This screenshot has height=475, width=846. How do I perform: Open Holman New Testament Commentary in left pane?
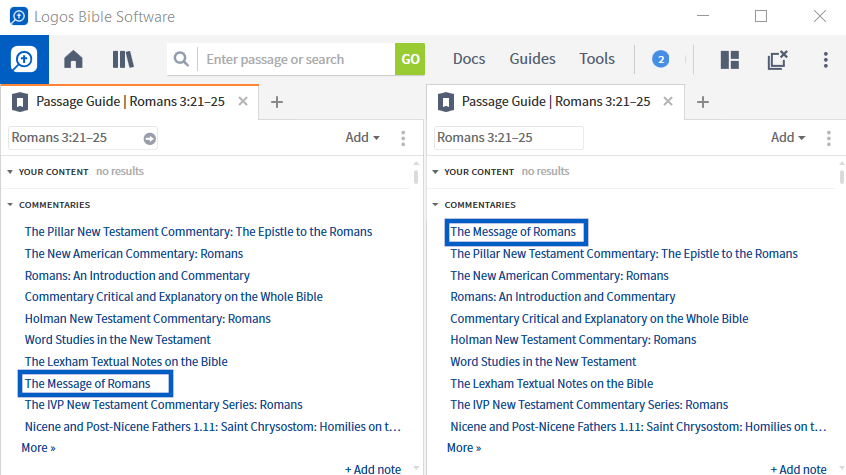click(x=147, y=319)
